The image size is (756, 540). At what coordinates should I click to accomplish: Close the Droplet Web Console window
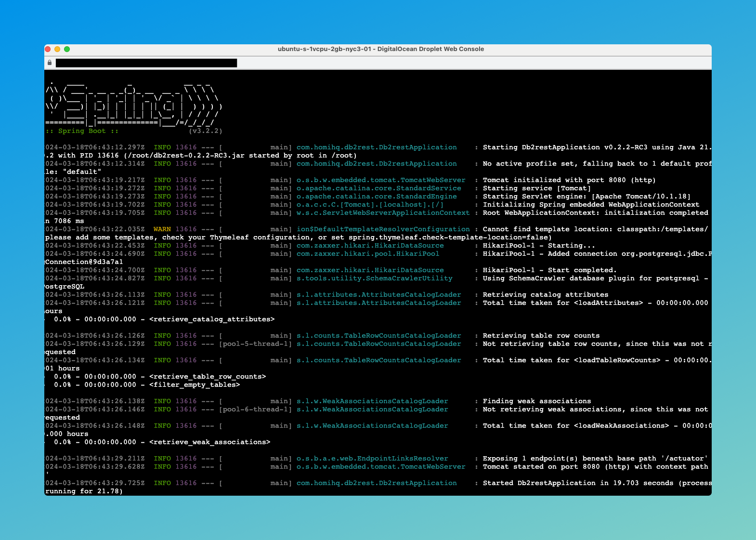(x=48, y=49)
